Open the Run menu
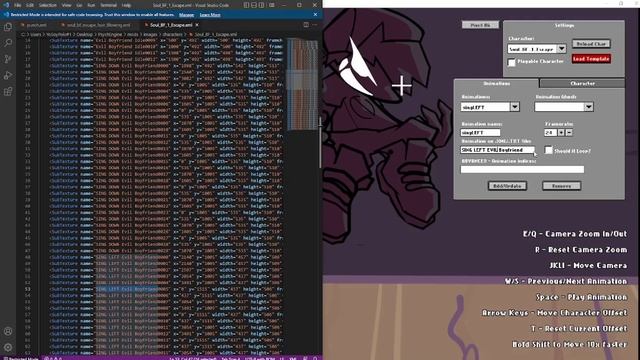The width and height of the screenshot is (640, 360). click(91, 5)
